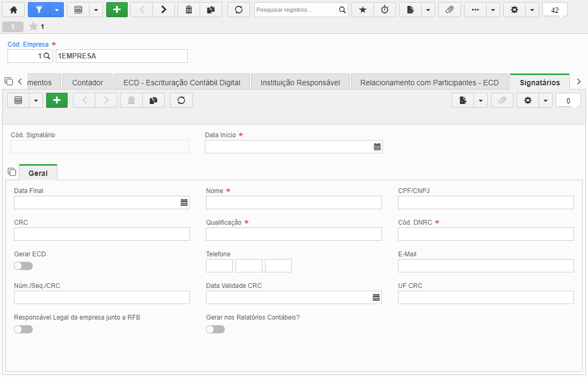Click the 42 notification counter

click(555, 10)
